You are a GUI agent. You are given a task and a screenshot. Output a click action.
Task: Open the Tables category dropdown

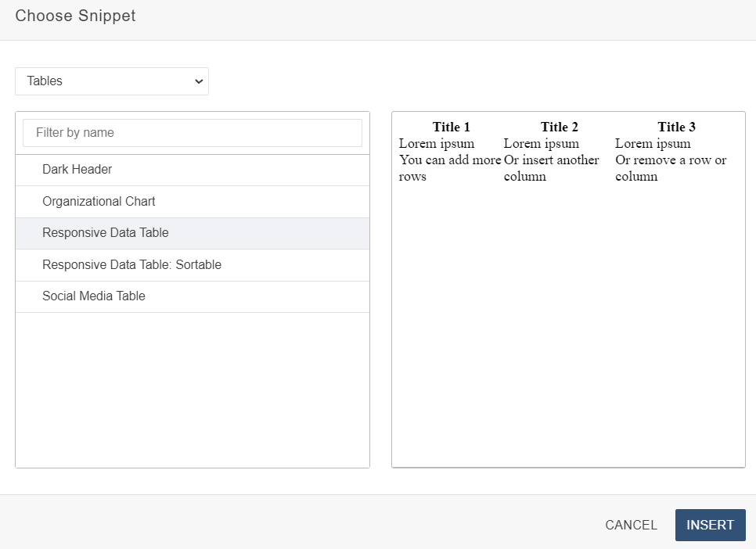pos(111,81)
